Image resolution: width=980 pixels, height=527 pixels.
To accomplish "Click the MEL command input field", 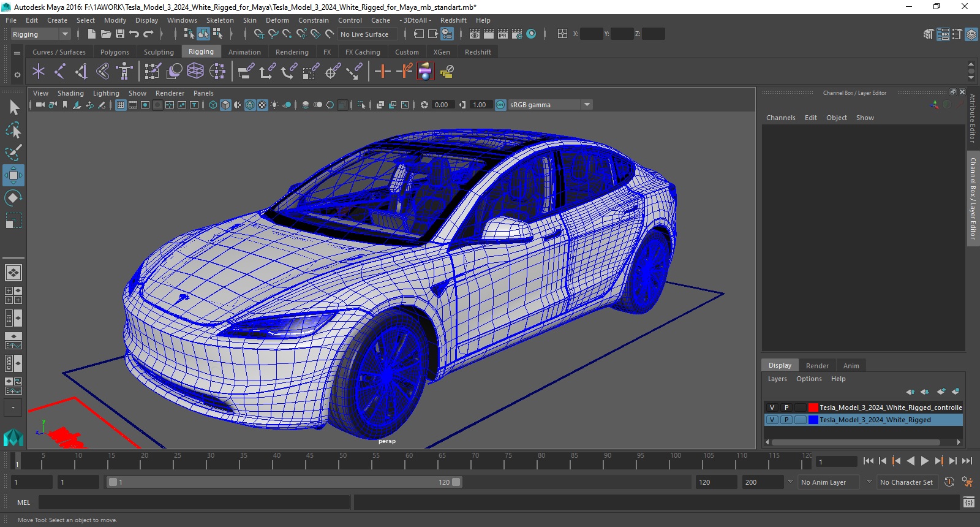I will coord(194,502).
